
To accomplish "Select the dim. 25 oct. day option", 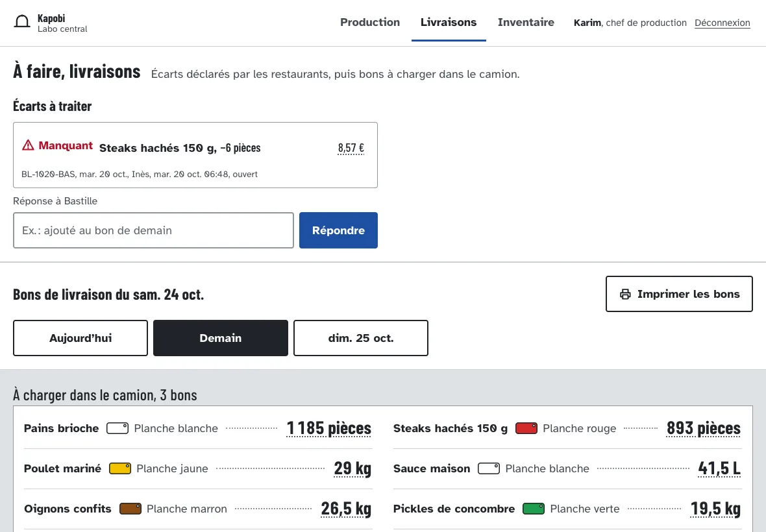I will 360,338.
